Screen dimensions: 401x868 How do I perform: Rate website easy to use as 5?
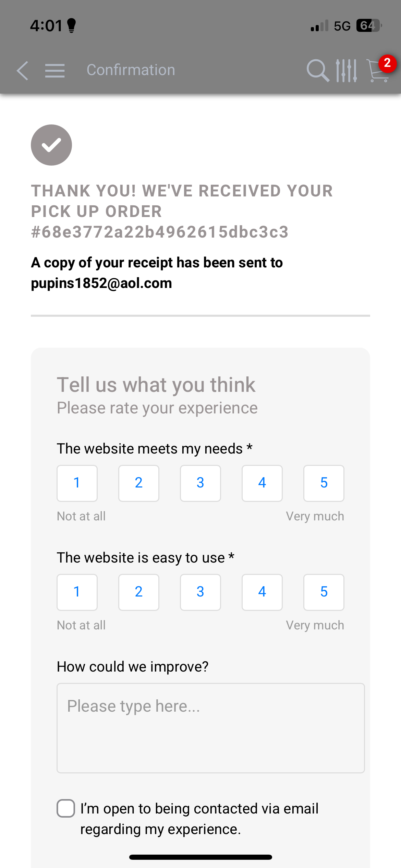click(x=324, y=592)
